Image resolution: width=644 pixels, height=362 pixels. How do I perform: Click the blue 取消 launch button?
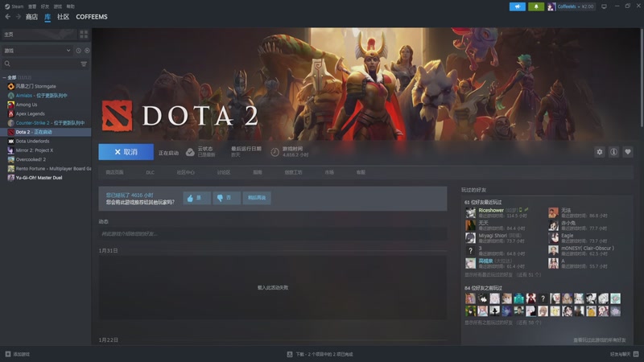click(126, 152)
